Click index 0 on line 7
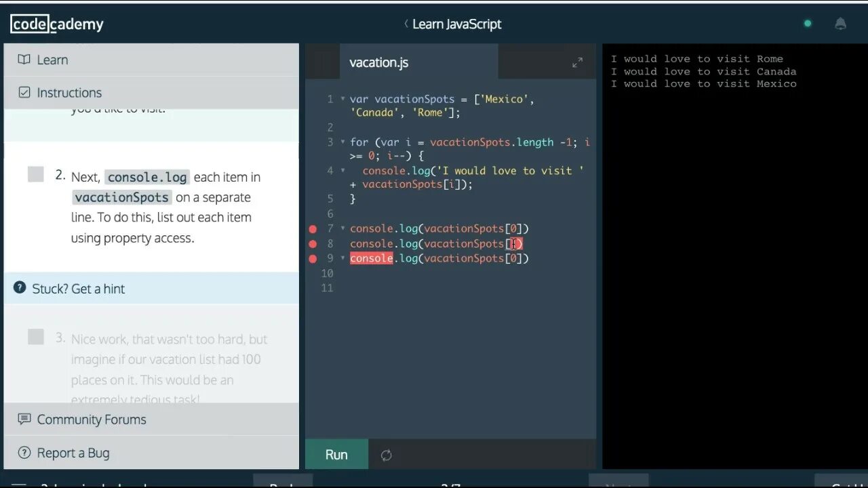The width and height of the screenshot is (868, 488). pyautogui.click(x=513, y=228)
